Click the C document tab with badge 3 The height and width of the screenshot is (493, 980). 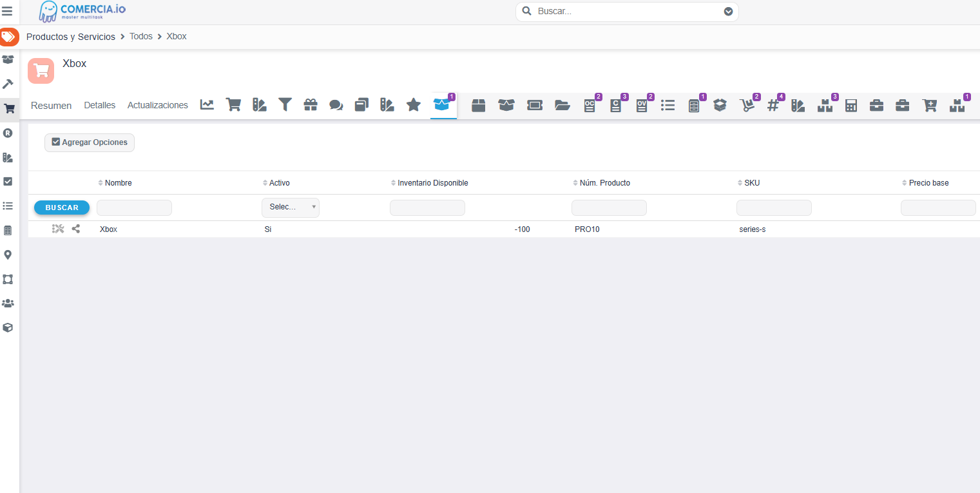click(x=616, y=105)
